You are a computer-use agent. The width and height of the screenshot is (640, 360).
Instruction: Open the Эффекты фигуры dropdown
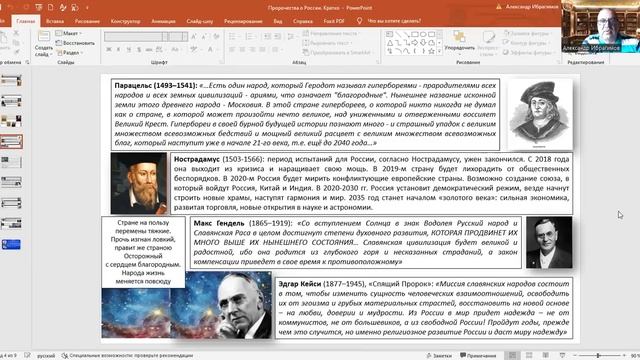coord(528,53)
